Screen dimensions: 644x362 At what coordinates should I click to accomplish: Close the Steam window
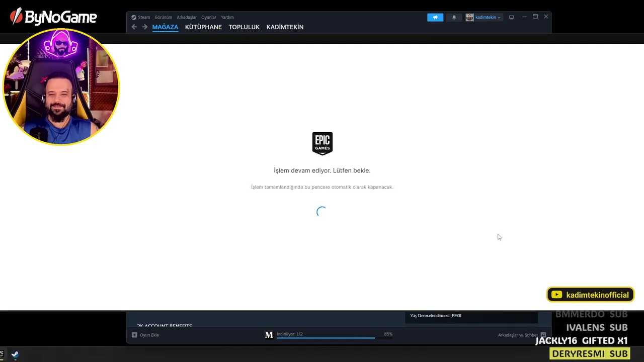point(546,17)
